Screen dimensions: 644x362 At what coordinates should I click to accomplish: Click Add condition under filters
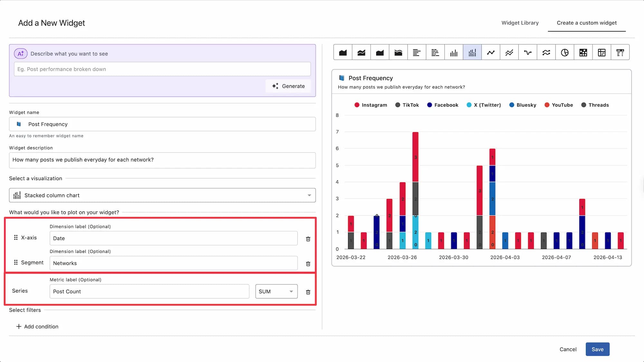coord(37,326)
